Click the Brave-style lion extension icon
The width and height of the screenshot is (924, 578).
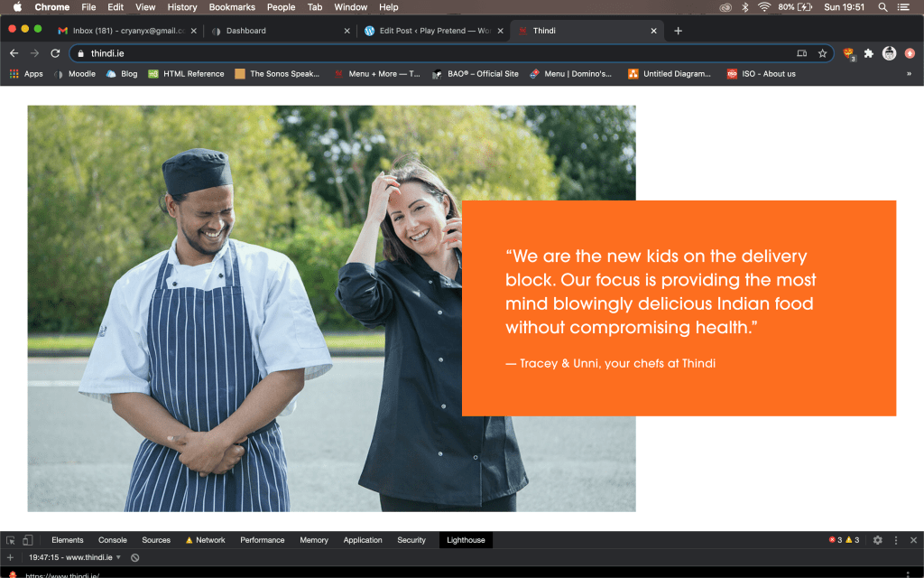click(x=848, y=53)
